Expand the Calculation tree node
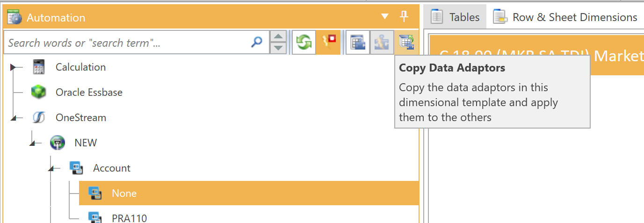Image resolution: width=644 pixels, height=223 pixels. click(14, 67)
